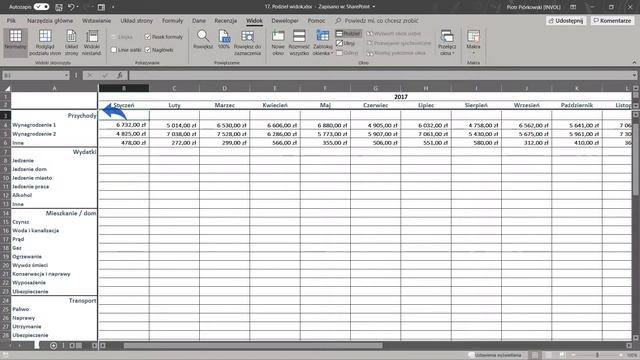Open the Makra dropdown
The image size is (640, 360).
(473, 42)
